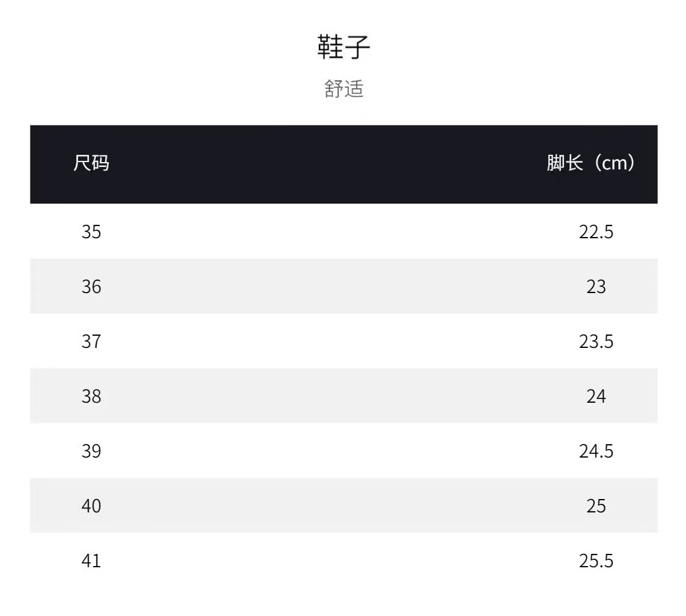
Task: Click the 24 foot length value
Action: 596,396
